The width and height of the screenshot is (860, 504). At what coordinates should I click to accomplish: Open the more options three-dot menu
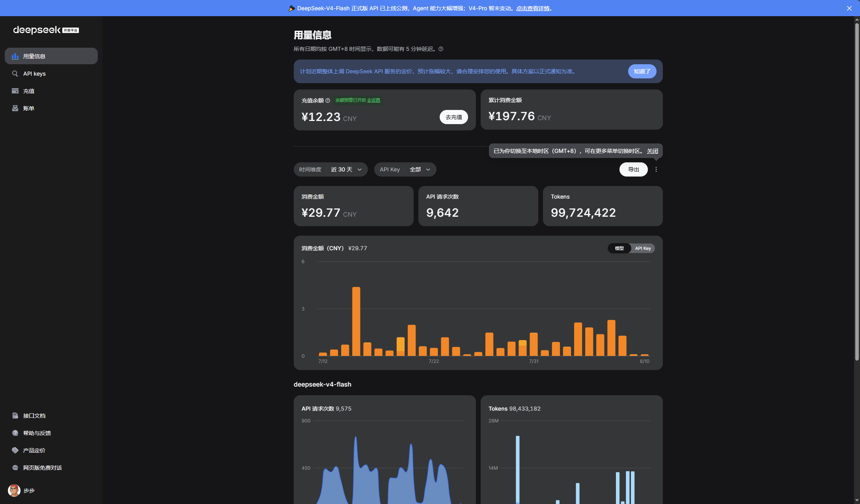[x=656, y=169]
